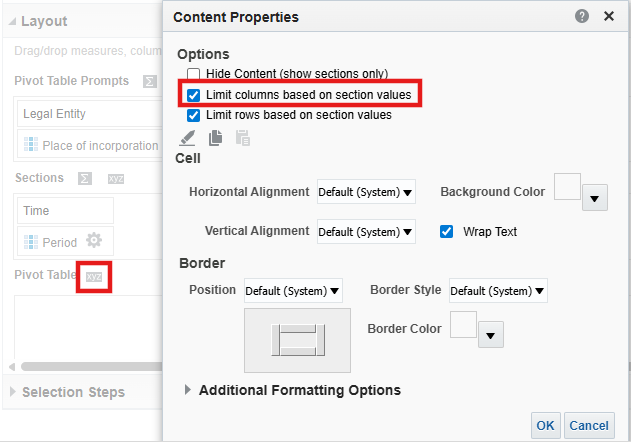Click the paste cell format icon
Viewport: 631px width, 442px height.
point(241,138)
